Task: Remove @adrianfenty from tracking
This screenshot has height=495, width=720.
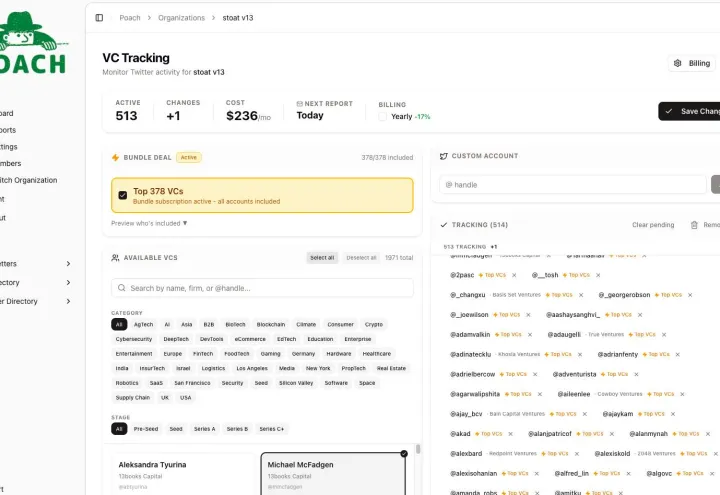Action: click(677, 354)
